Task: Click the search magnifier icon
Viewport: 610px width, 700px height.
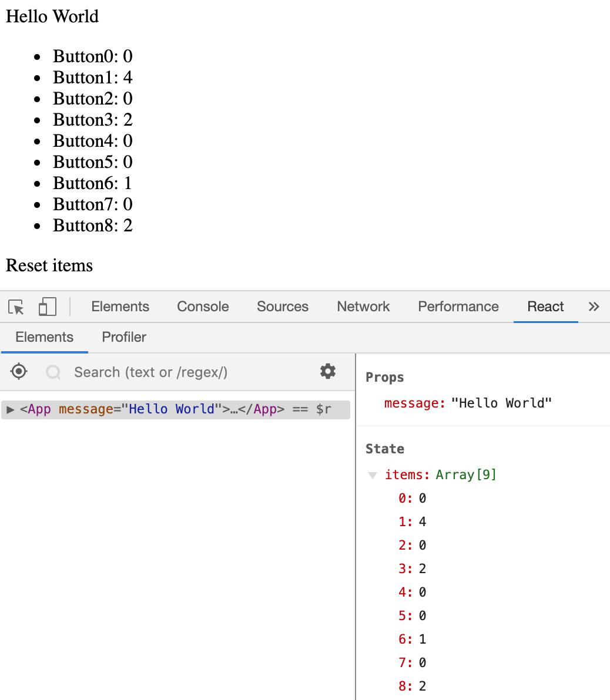Action: pyautogui.click(x=53, y=372)
